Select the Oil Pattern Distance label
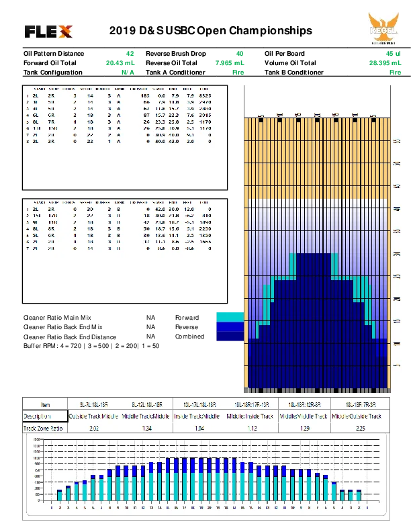The height and width of the screenshot is (532, 411). (x=54, y=54)
